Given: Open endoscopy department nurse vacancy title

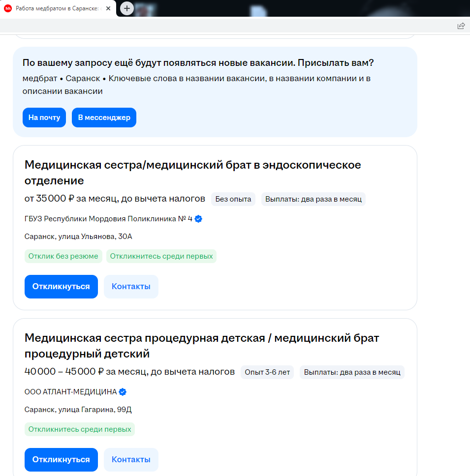Looking at the screenshot, I should pyautogui.click(x=192, y=173).
